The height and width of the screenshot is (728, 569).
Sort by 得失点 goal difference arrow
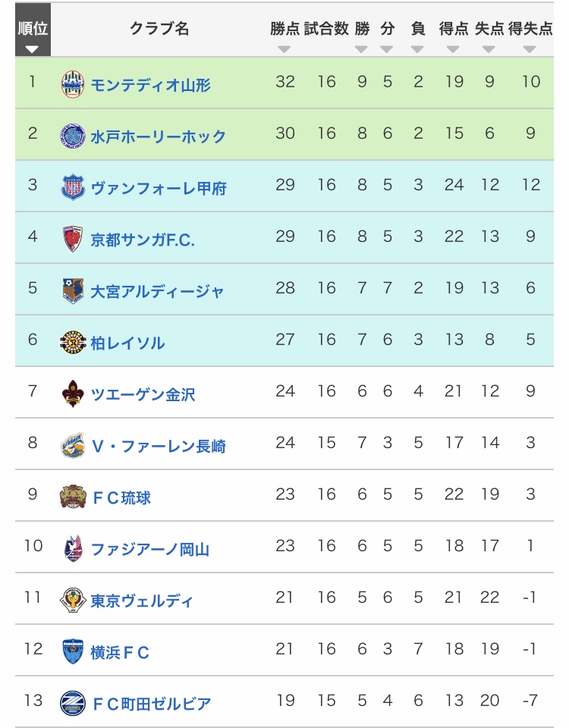(530, 49)
